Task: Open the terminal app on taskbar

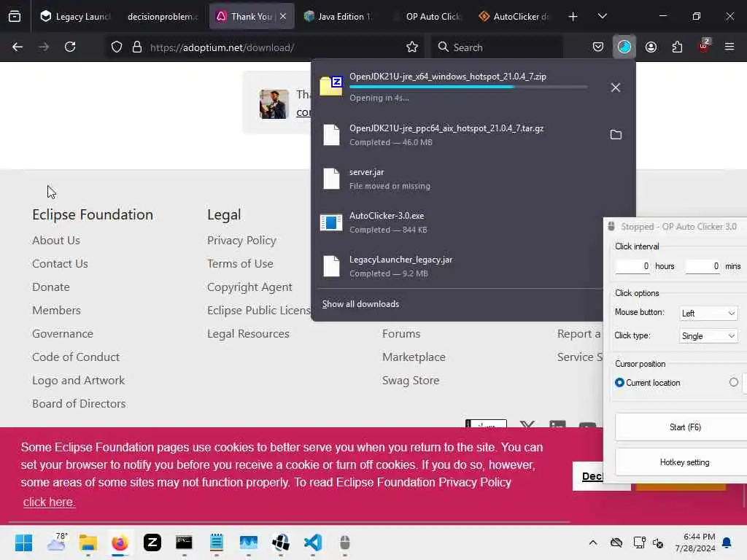Action: (x=184, y=542)
